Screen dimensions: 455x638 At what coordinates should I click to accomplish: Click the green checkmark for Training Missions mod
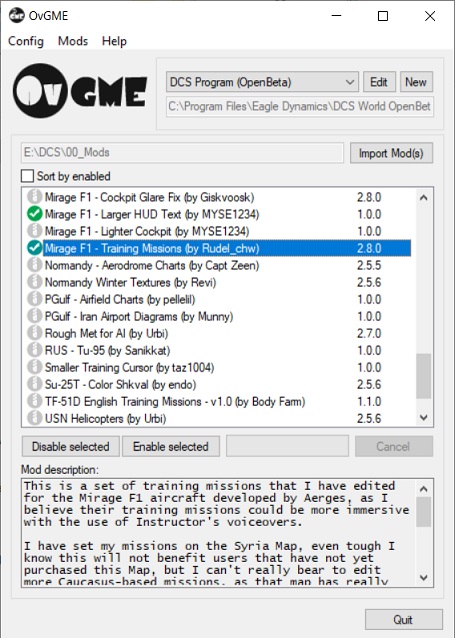pos(35,248)
